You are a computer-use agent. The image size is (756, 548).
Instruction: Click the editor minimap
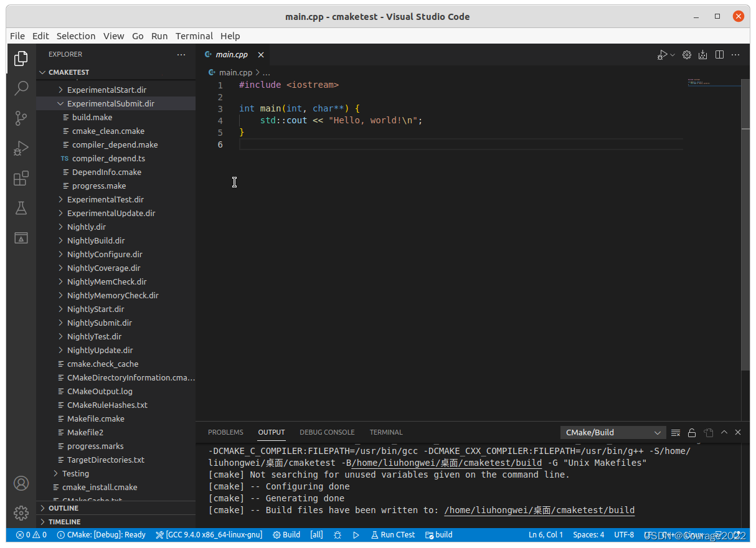tap(714, 83)
